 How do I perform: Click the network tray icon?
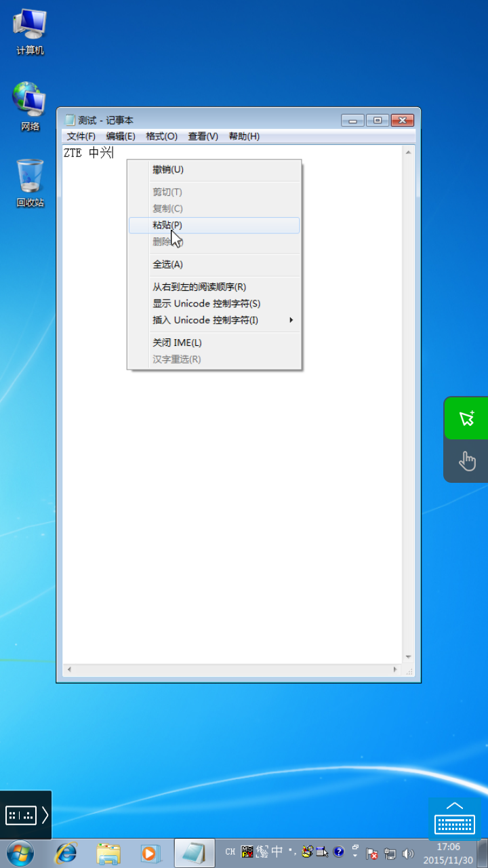point(390,854)
